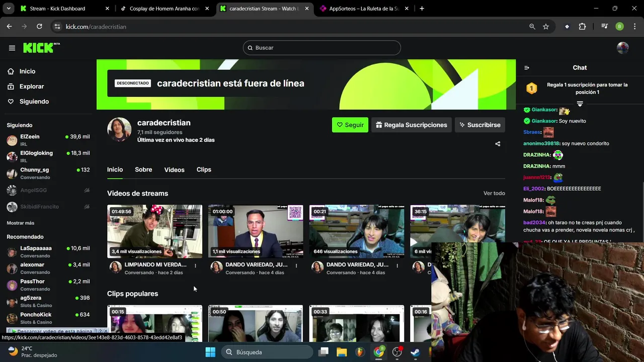Open OBS Studio from the taskbar
Image resolution: width=644 pixels, height=362 pixels.
click(397, 352)
